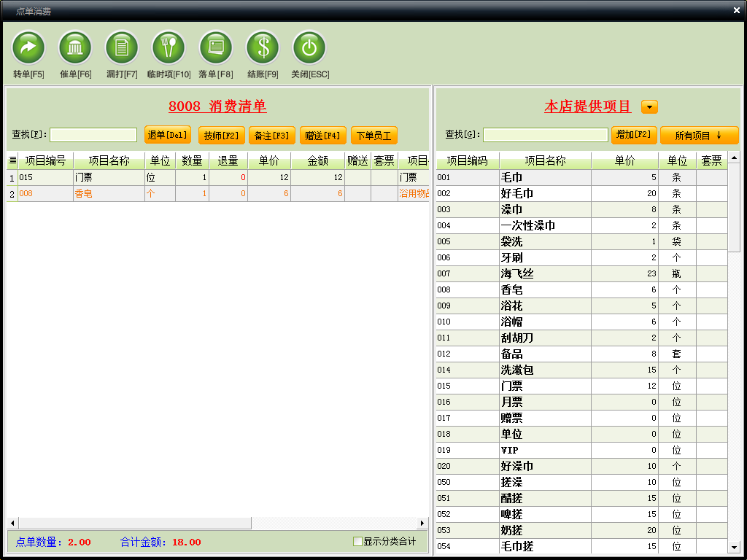Click the 催单[F6] rush order icon
Screen dimensions: 747x560
[x=75, y=47]
